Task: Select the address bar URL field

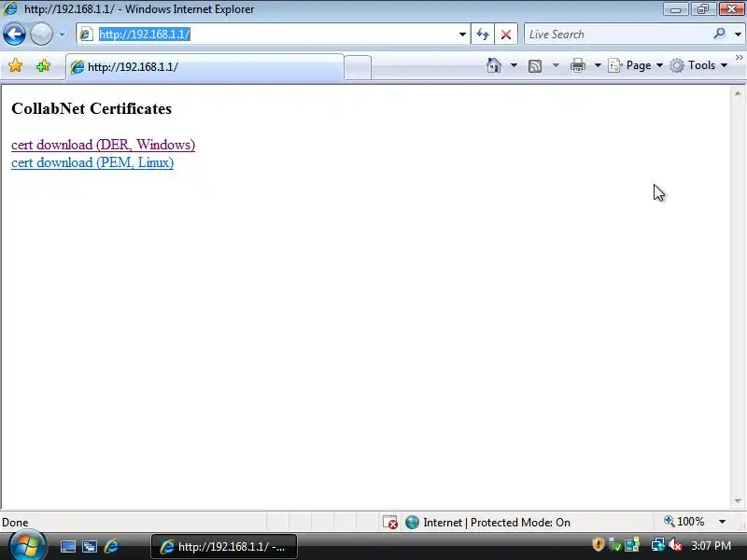Action: coord(272,35)
